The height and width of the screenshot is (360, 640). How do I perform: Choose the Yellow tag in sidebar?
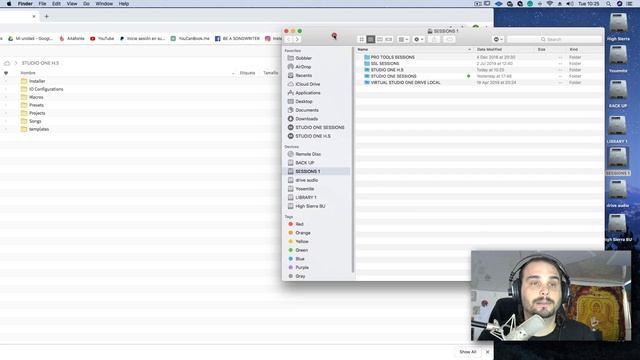pos(302,241)
